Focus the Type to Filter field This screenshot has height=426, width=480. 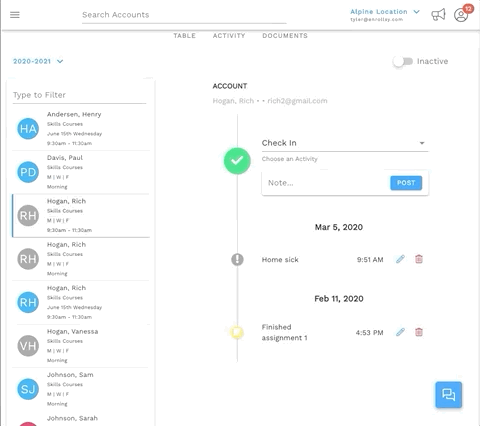coord(79,95)
